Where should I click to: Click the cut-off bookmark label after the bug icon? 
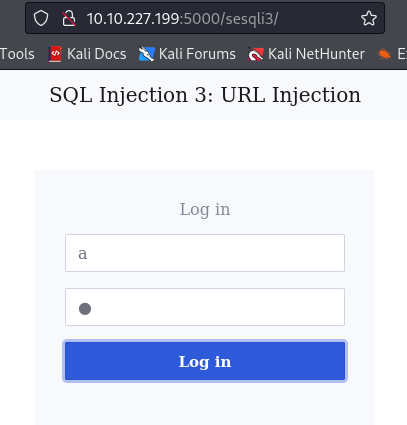[402, 54]
